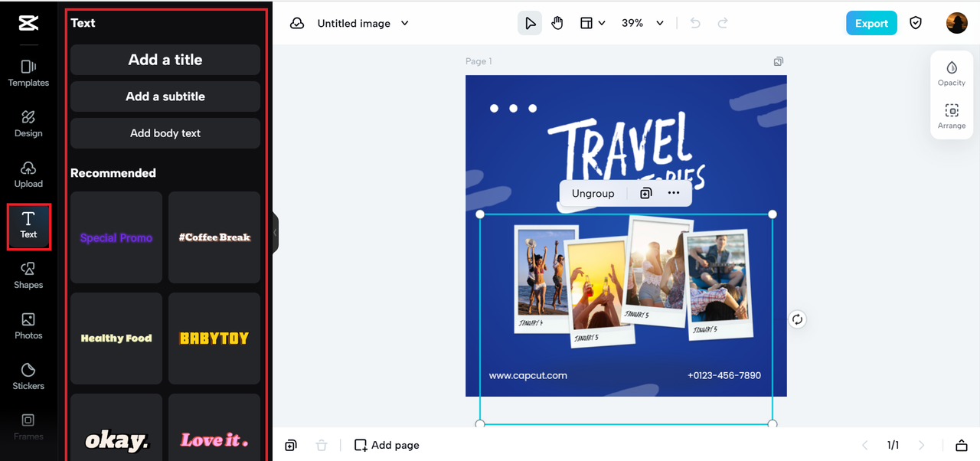Select www.capcut.com text on canvas
The width and height of the screenshot is (980, 461).
(528, 375)
